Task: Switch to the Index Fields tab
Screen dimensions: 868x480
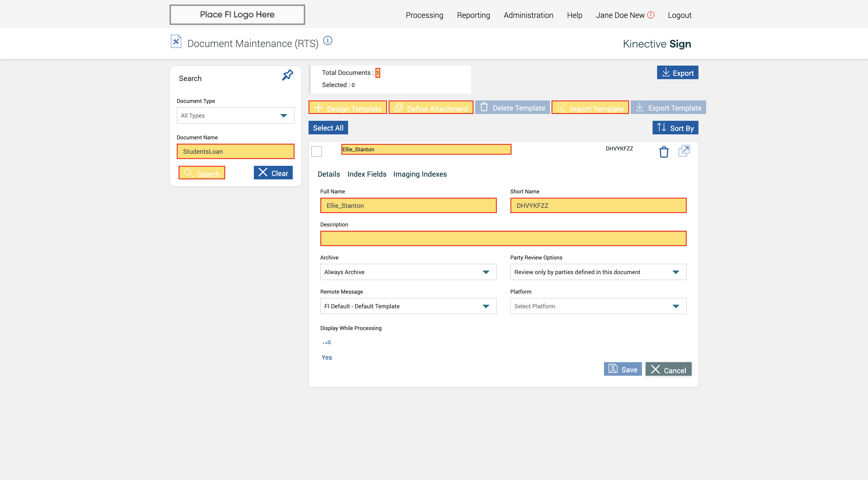Action: pyautogui.click(x=367, y=174)
